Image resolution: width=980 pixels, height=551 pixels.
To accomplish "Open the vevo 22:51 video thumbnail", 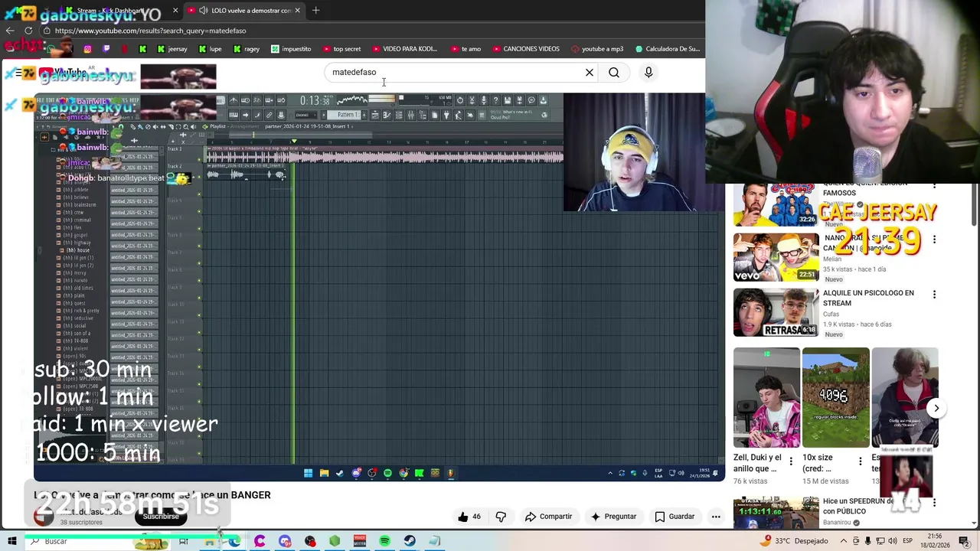I will point(776,258).
